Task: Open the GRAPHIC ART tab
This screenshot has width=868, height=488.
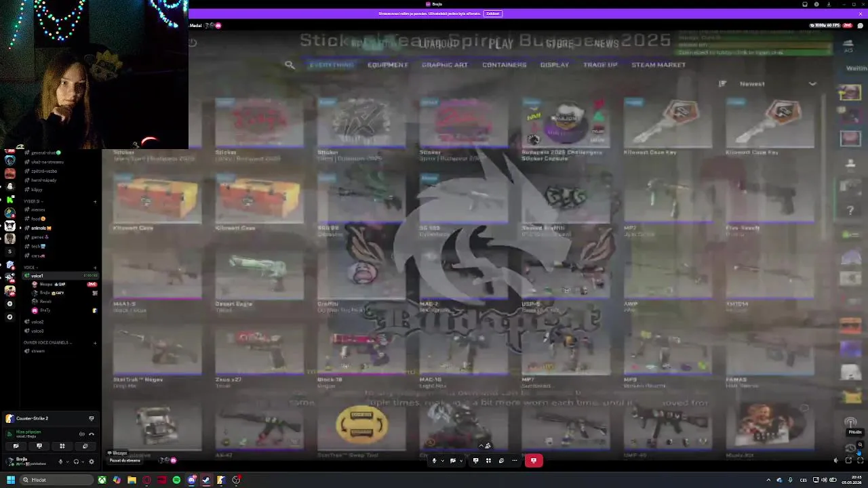Action: click(445, 65)
